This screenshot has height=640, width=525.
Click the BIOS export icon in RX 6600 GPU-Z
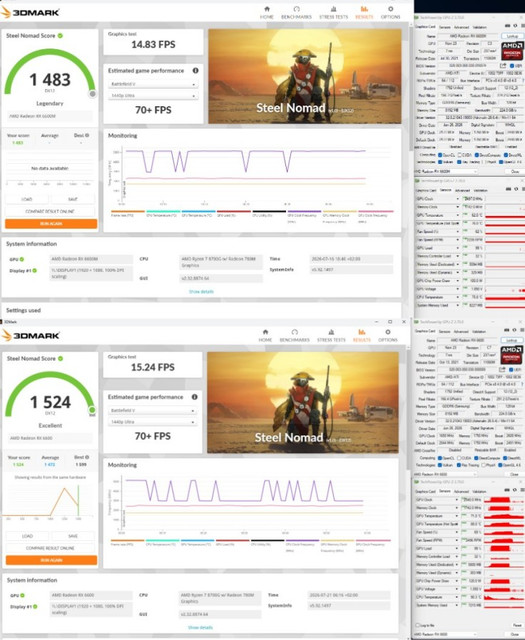(x=502, y=369)
